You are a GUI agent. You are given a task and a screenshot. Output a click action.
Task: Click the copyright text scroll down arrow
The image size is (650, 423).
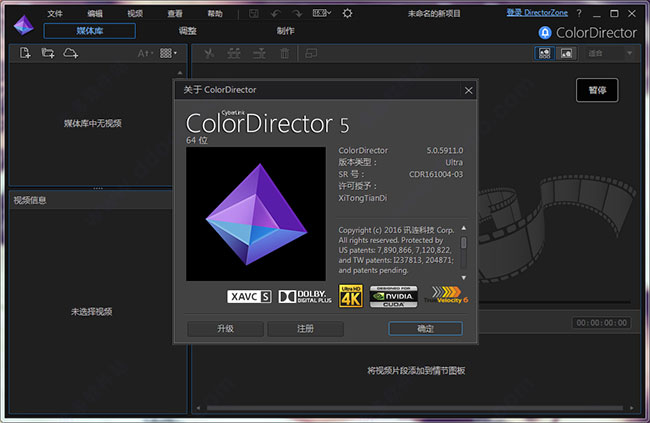click(464, 277)
